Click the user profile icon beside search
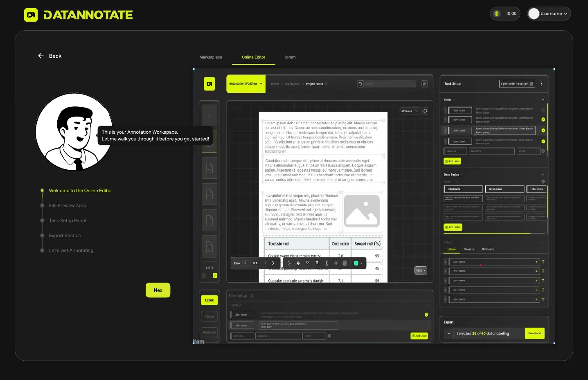 [x=424, y=83]
